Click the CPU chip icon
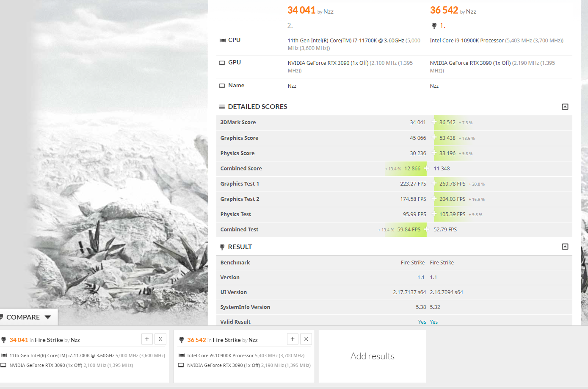The width and height of the screenshot is (588, 389). (x=222, y=40)
